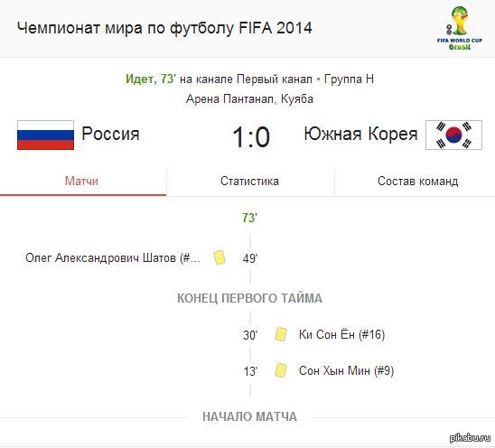Screen dimensions: 495x448
Task: Click the Russian flag icon
Action: (x=46, y=135)
